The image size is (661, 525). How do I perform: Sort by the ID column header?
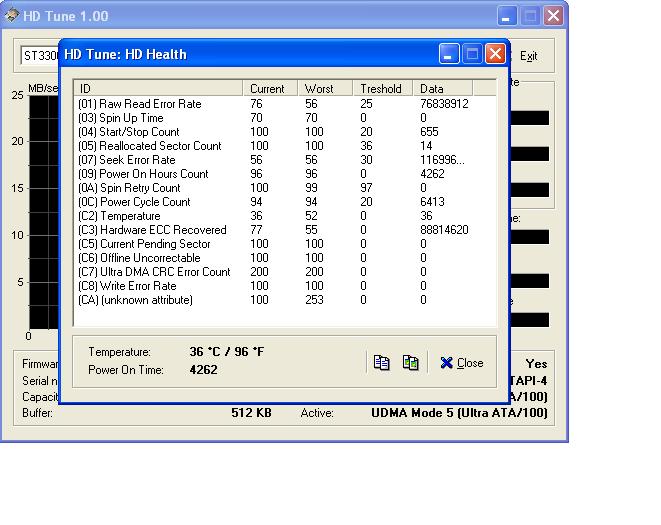(x=159, y=88)
